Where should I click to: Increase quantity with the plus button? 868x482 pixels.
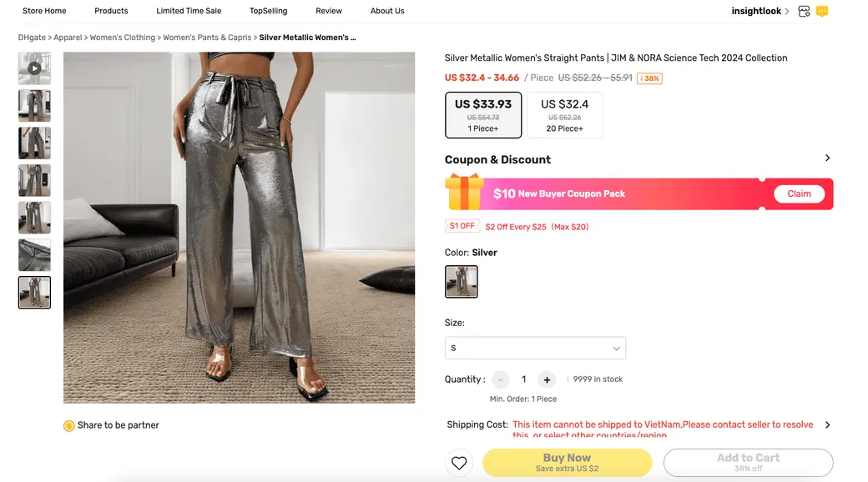coord(547,379)
